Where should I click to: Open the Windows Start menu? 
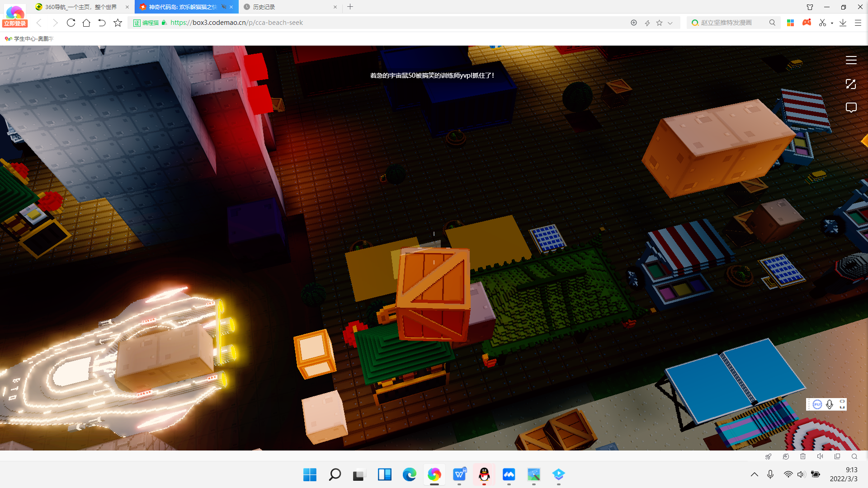[x=310, y=475]
